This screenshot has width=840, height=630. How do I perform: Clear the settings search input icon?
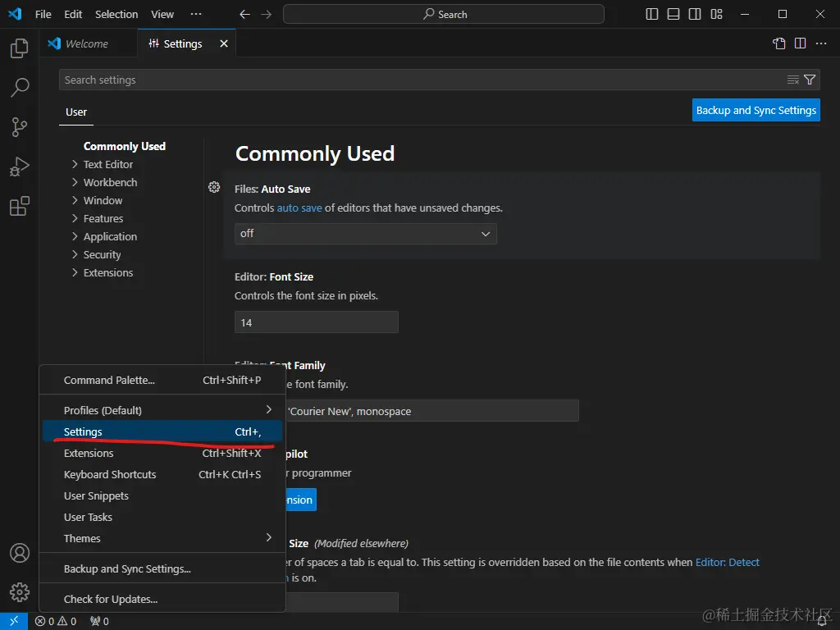[793, 80]
